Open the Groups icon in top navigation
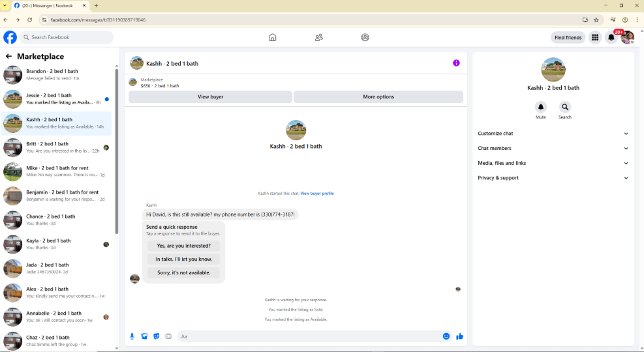 coord(365,37)
